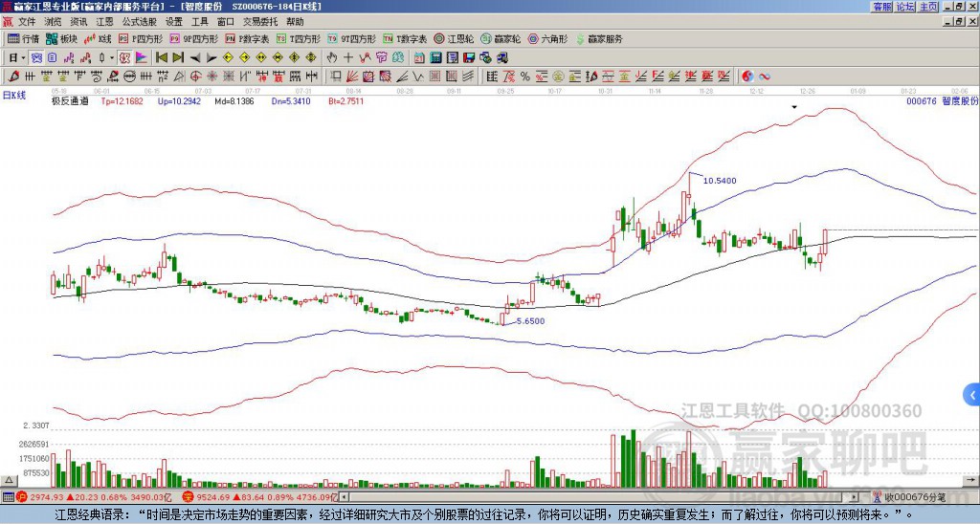Select the crosshair cursor tool
Screen dimensions: 980x524
click(x=348, y=58)
